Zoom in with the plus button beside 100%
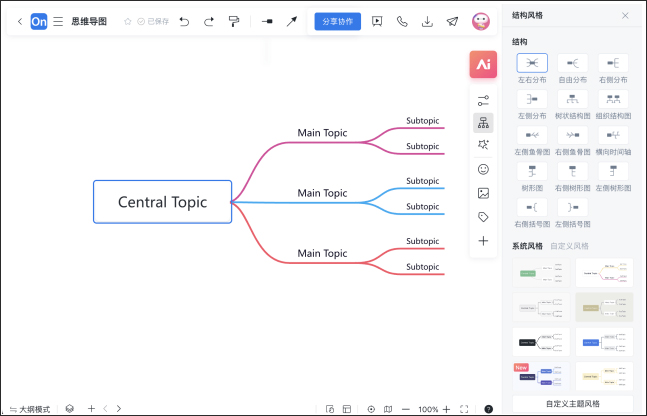Screen dimensions: 647x416 tap(446, 409)
